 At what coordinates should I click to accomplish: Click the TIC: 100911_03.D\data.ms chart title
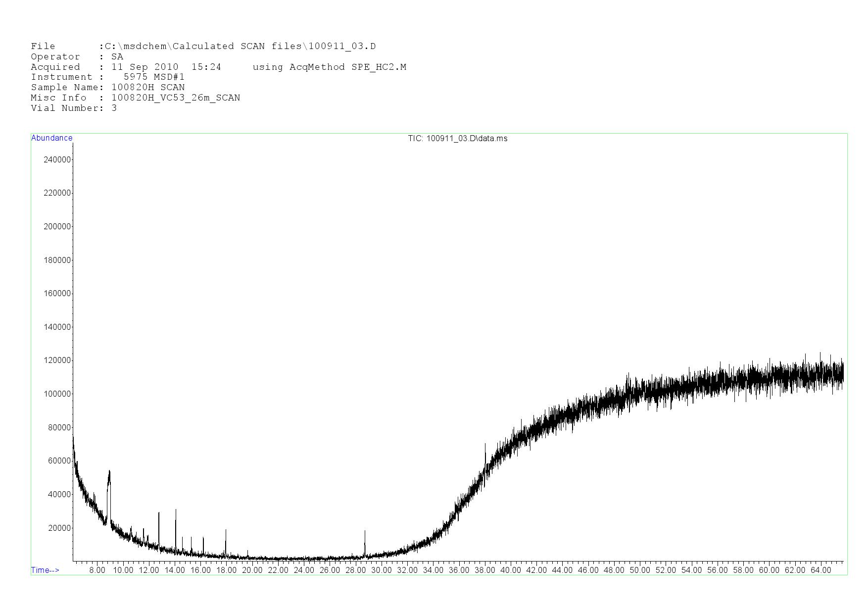click(x=457, y=139)
